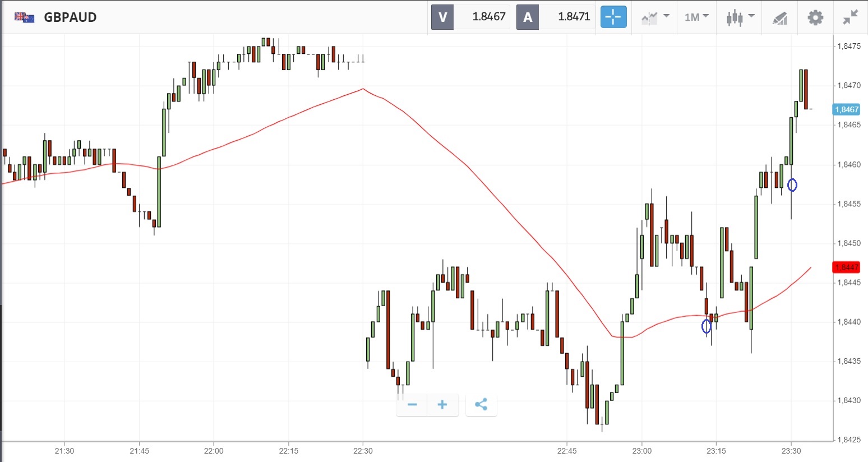Click the V sell button
The width and height of the screenshot is (868, 462).
tap(442, 17)
